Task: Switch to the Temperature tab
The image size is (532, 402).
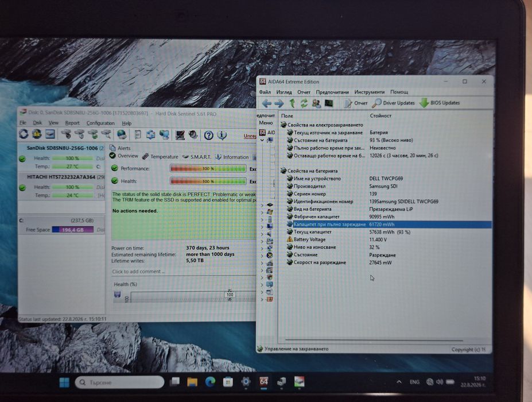Action: pos(160,157)
